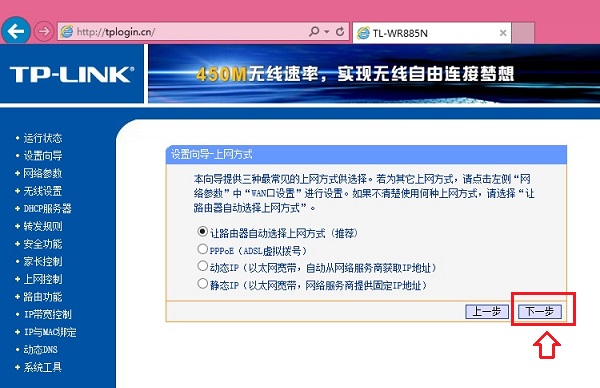Expand 网络参数 menu
600x388 pixels.
click(x=42, y=173)
